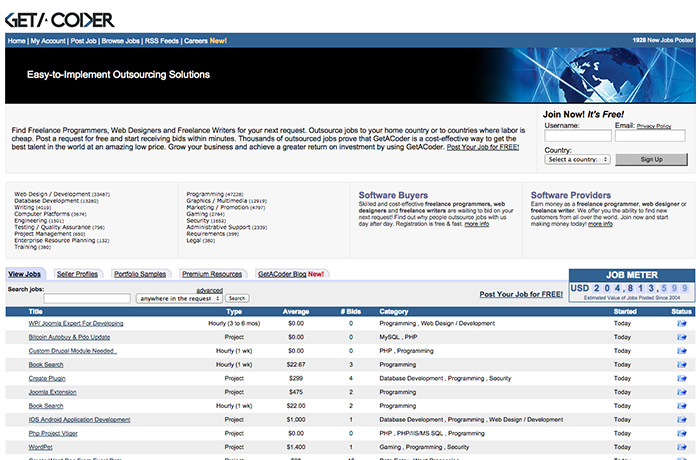Switch to the Portfolio Samples tab

click(140, 274)
